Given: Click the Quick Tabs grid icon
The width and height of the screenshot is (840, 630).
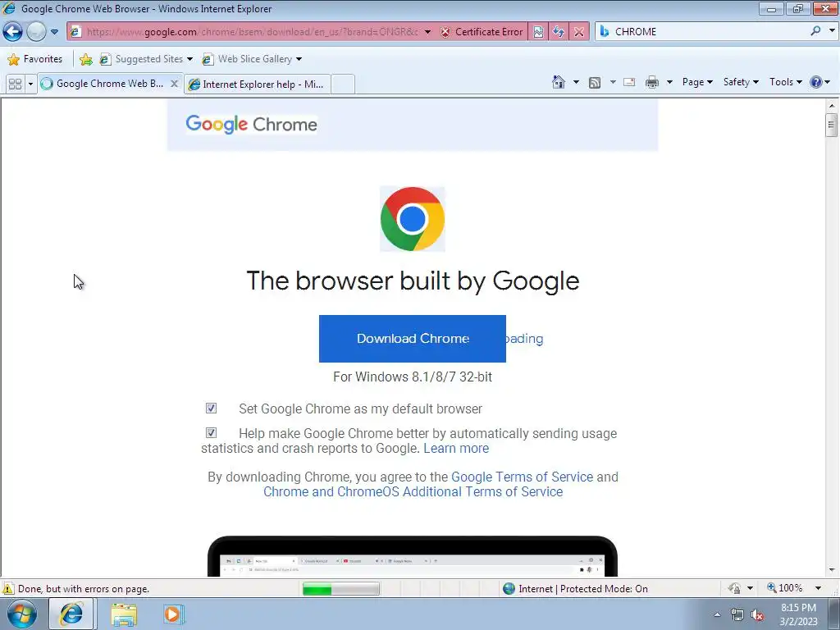Looking at the screenshot, I should click(15, 84).
